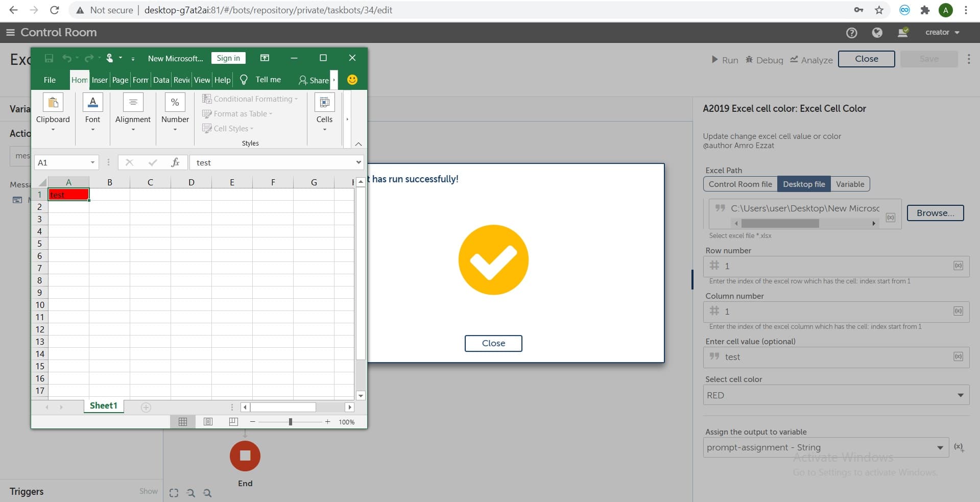Open the Alignment group icon
This screenshot has width=980, height=502.
coord(133,103)
